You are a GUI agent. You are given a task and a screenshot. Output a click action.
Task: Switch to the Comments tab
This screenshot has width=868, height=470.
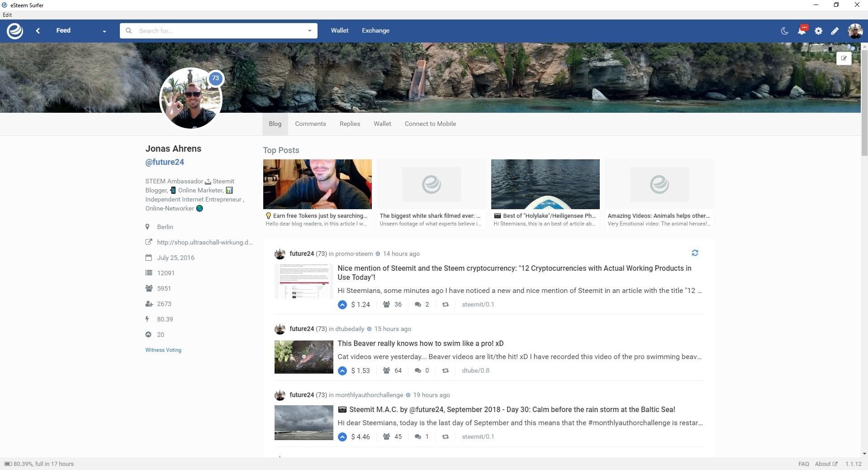310,124
